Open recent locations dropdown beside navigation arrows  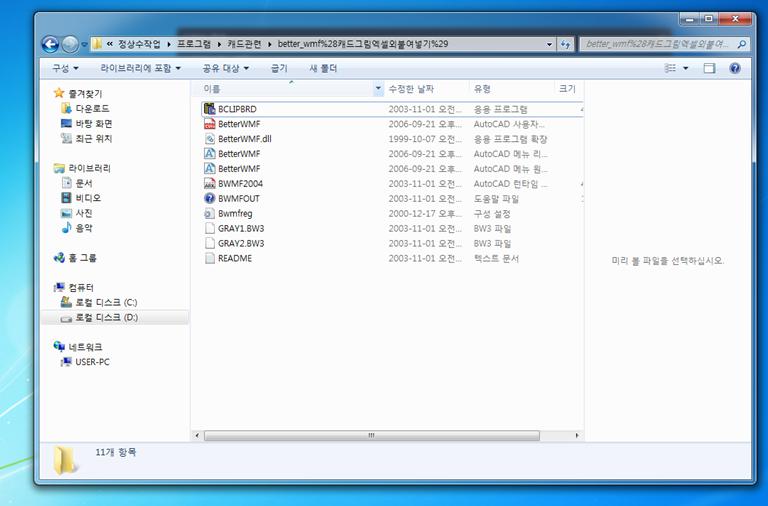[84, 45]
